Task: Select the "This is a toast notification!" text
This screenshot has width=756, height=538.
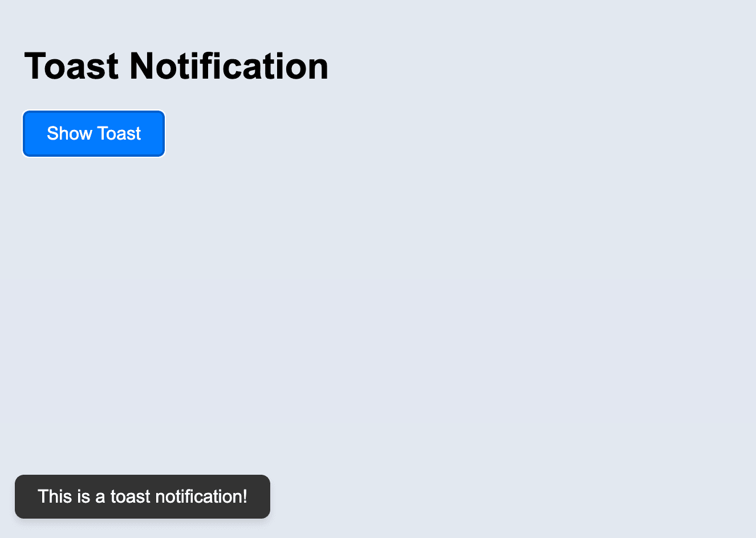Action: [x=143, y=496]
